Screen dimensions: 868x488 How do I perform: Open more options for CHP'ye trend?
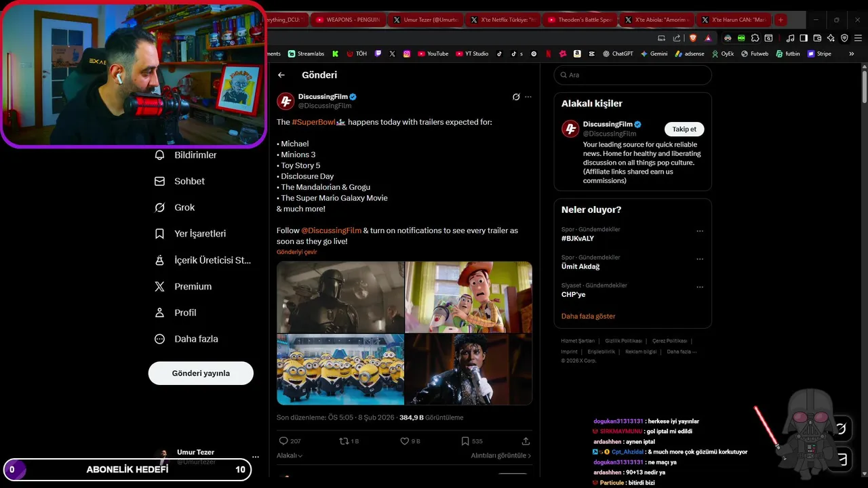[x=700, y=287]
